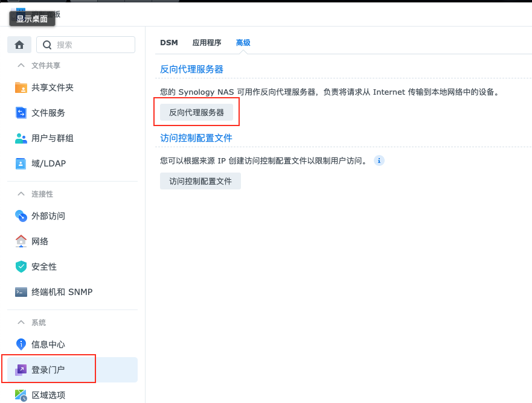Image resolution: width=532 pixels, height=403 pixels.
Task: Open the 访问控制配置文件 button
Action: [x=200, y=181]
